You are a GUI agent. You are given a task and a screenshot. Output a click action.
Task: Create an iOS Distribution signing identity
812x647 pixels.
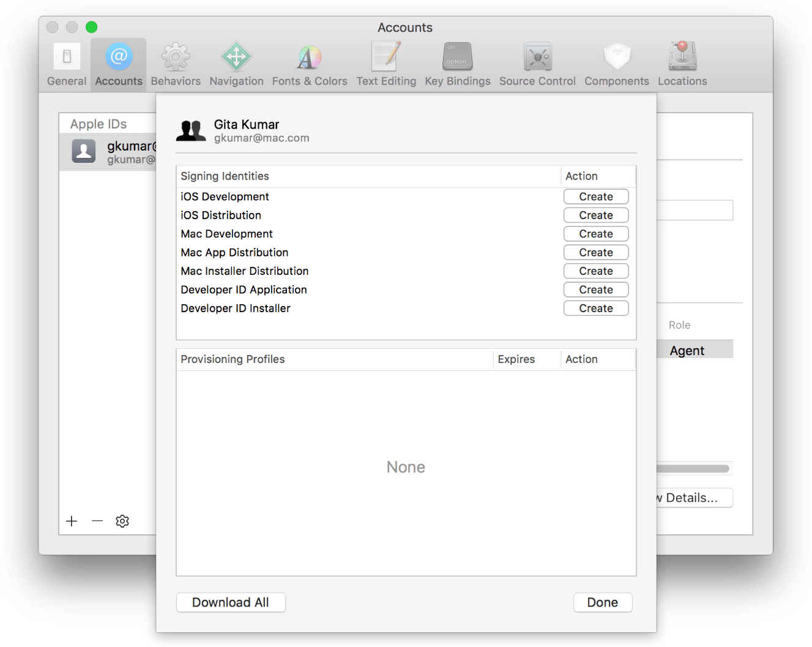point(595,215)
